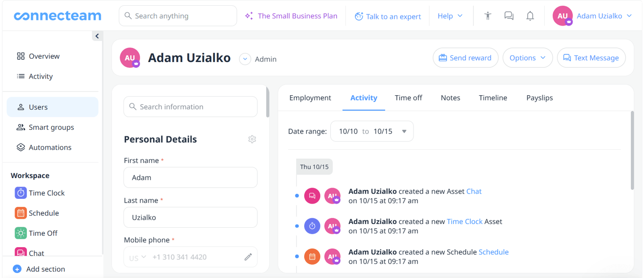The width and height of the screenshot is (644, 278).
Task: Expand the Adam Uzialko account menu
Action: pos(604,16)
